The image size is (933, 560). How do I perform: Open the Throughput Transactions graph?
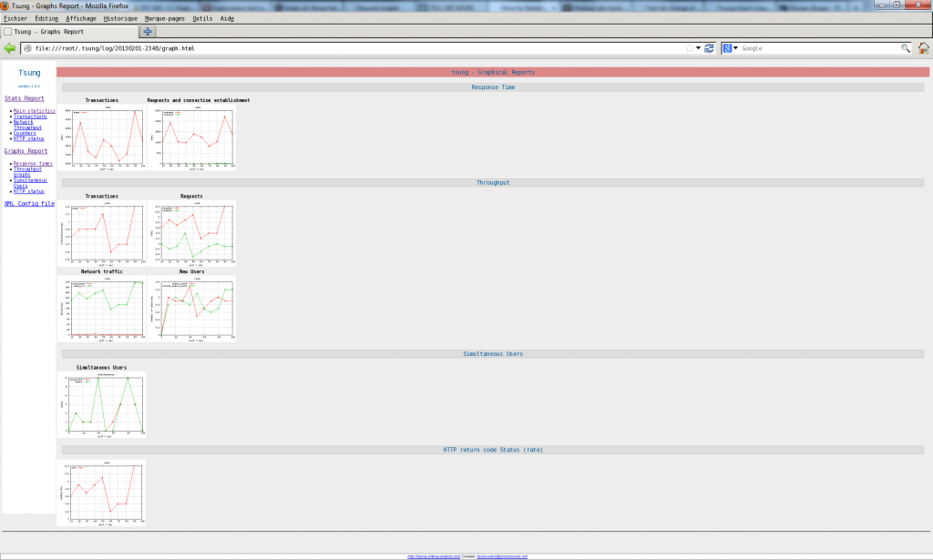tap(102, 234)
